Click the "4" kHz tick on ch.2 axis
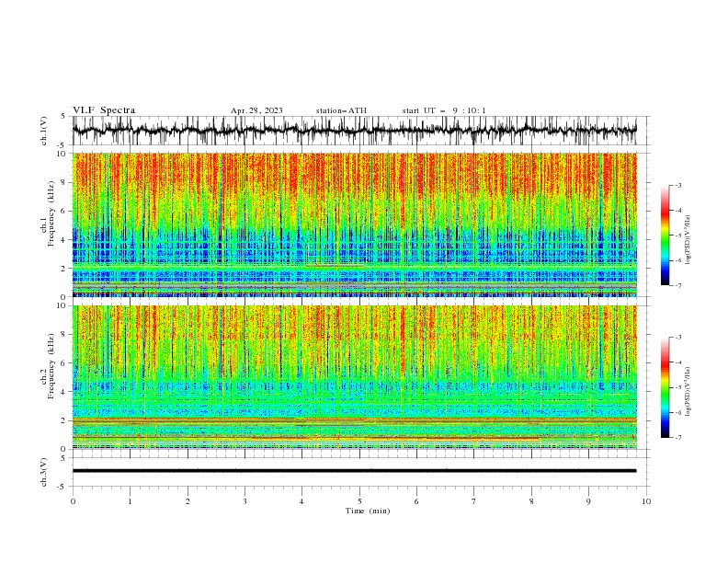This screenshot has width=728, height=563. 64,392
